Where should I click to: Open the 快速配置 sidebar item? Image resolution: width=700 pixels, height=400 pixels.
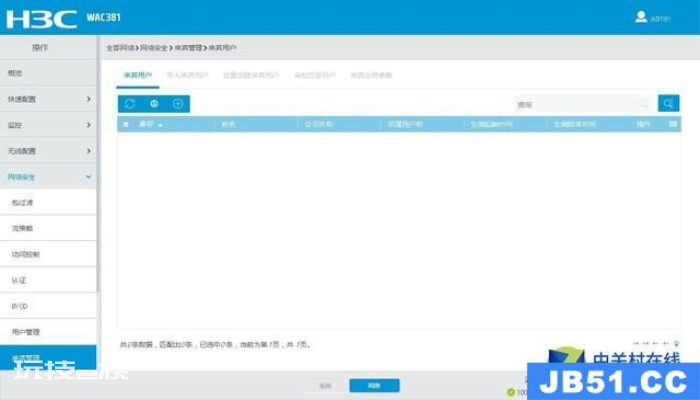click(48, 99)
